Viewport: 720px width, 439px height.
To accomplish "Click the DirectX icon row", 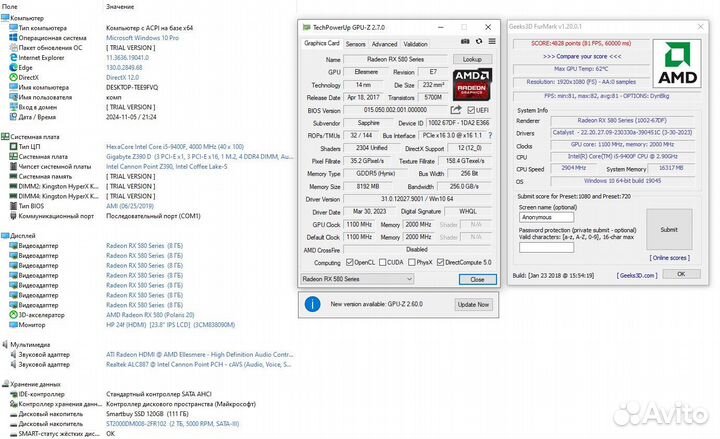I will click(13, 77).
